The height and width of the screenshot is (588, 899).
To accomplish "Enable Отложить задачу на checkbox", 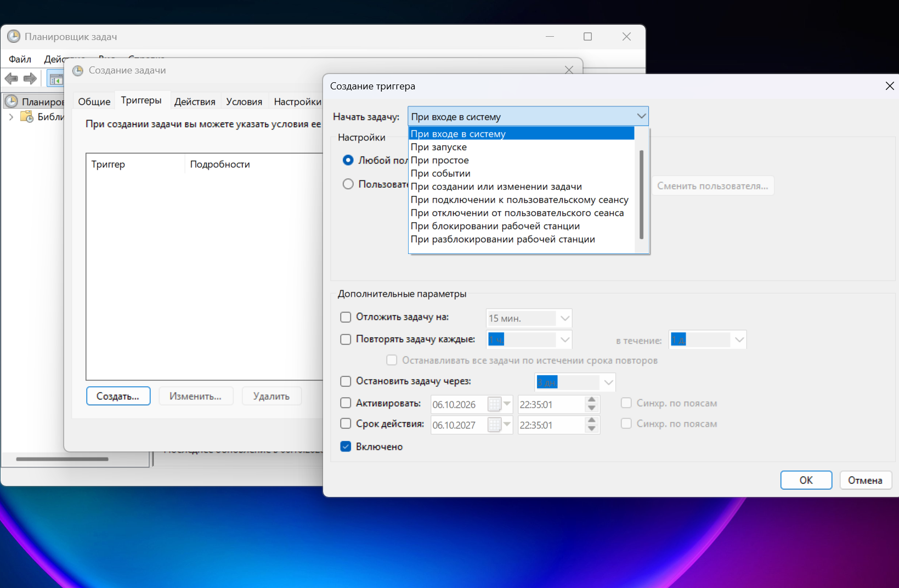I will (346, 317).
